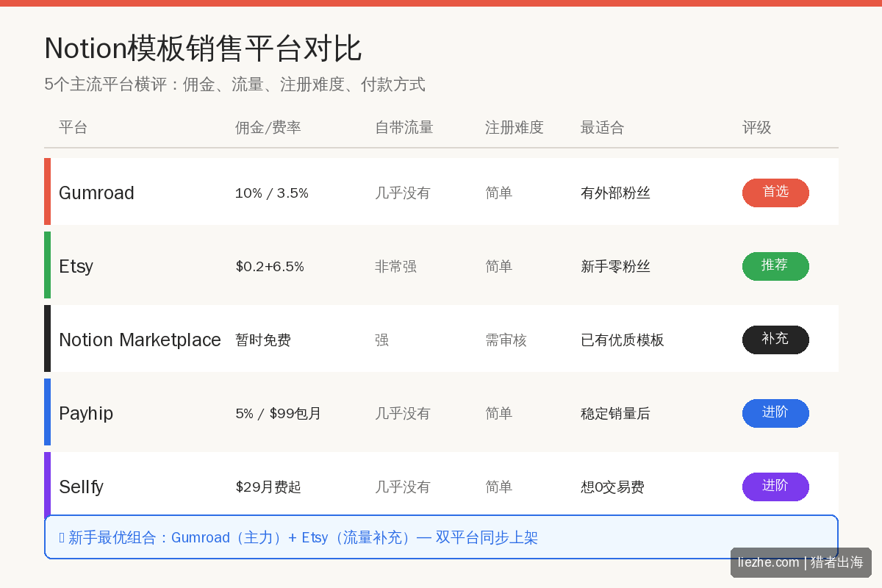882x588 pixels.
Task: Click Gumroad's registration cell 简单
Action: tap(498, 193)
